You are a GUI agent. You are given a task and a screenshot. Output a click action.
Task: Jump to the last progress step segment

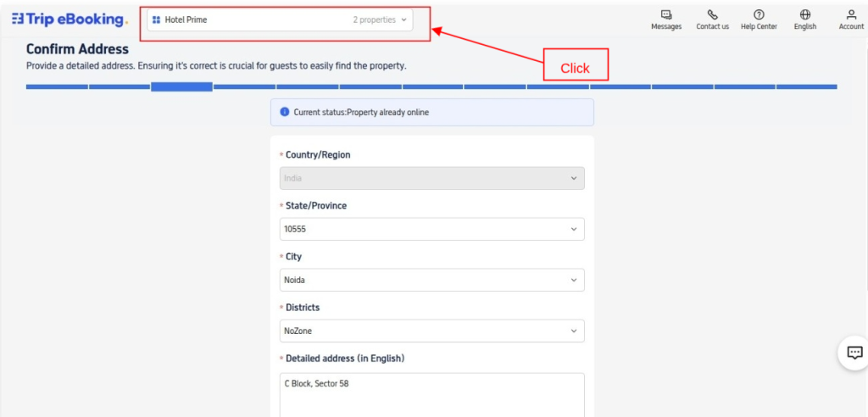pyautogui.click(x=806, y=86)
